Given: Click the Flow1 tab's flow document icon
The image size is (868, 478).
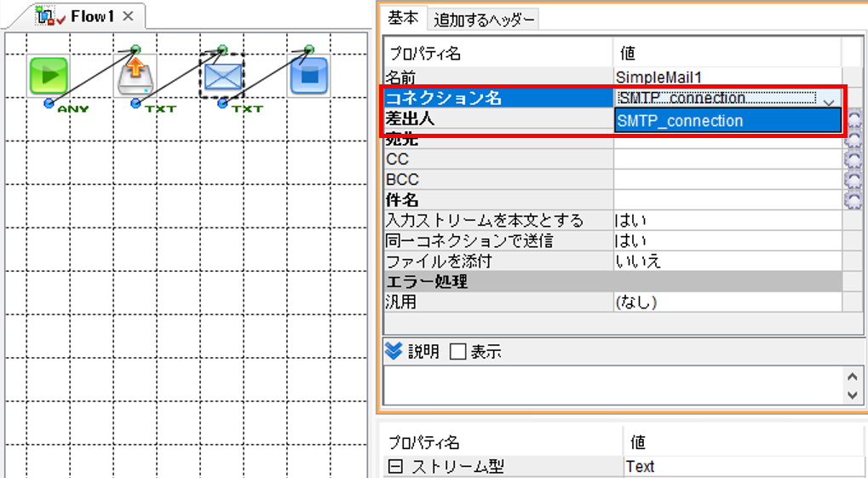Looking at the screenshot, I should (x=45, y=16).
